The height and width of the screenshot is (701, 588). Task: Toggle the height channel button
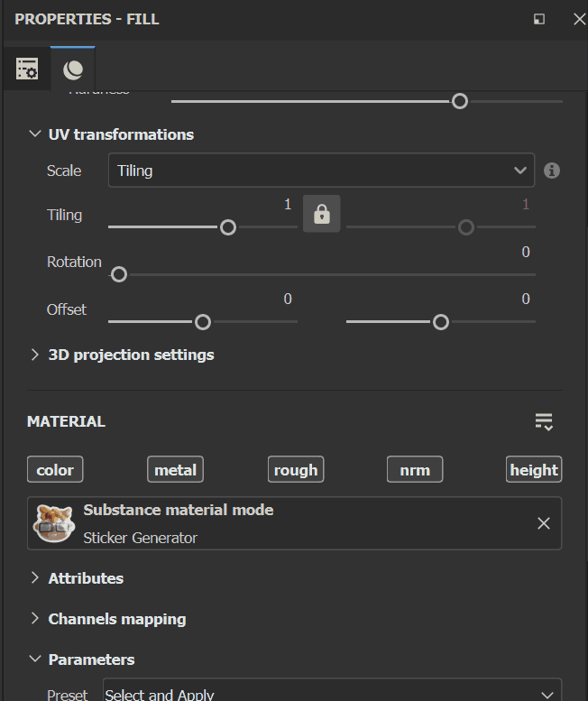pyautogui.click(x=534, y=469)
